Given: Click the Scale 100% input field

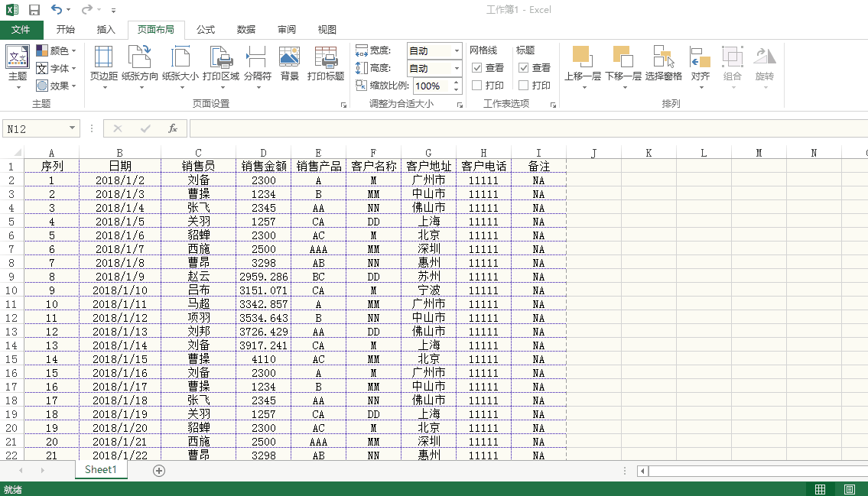Looking at the screenshot, I should (x=432, y=86).
